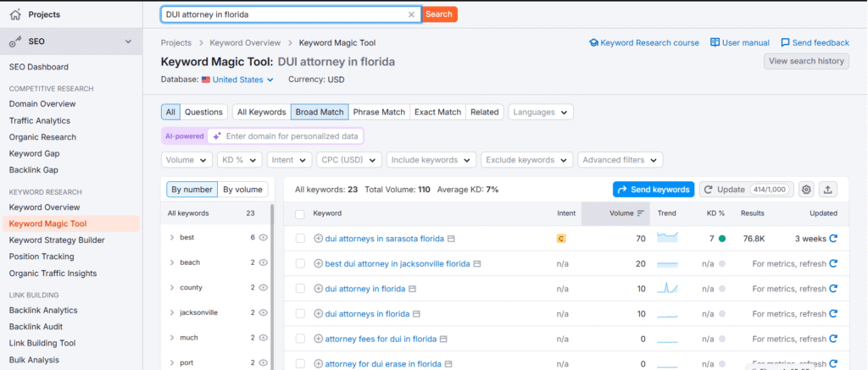Screen dimensions: 868x370
Task: Change the United States database dropdown
Action: tap(238, 80)
